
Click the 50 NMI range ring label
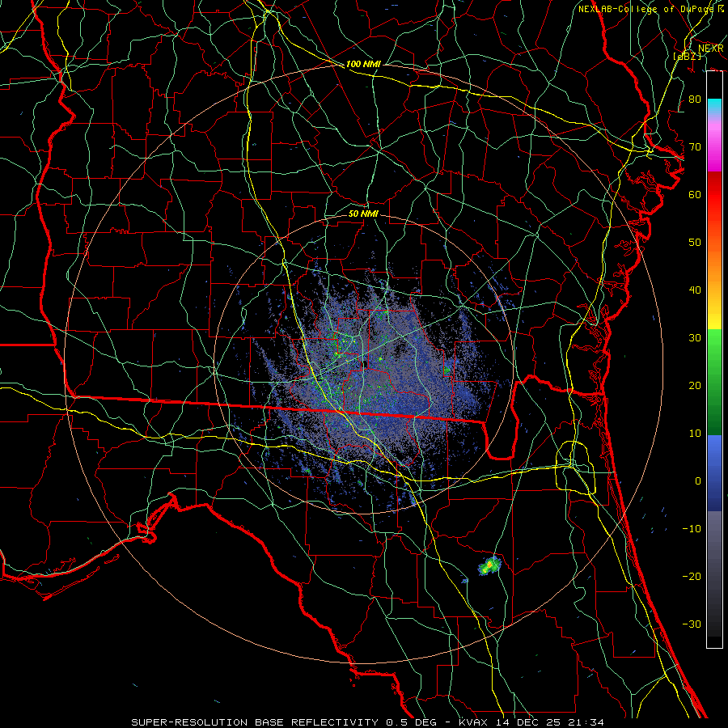click(x=363, y=214)
